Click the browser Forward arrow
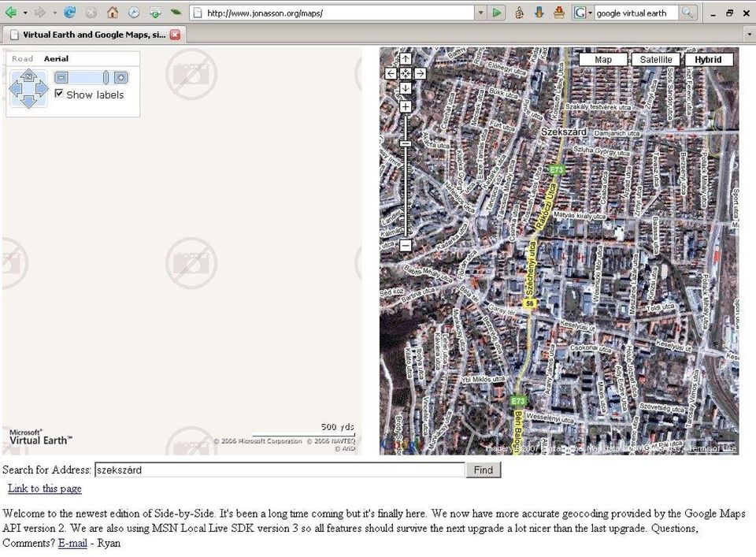The width and height of the screenshot is (756, 557). tap(40, 13)
